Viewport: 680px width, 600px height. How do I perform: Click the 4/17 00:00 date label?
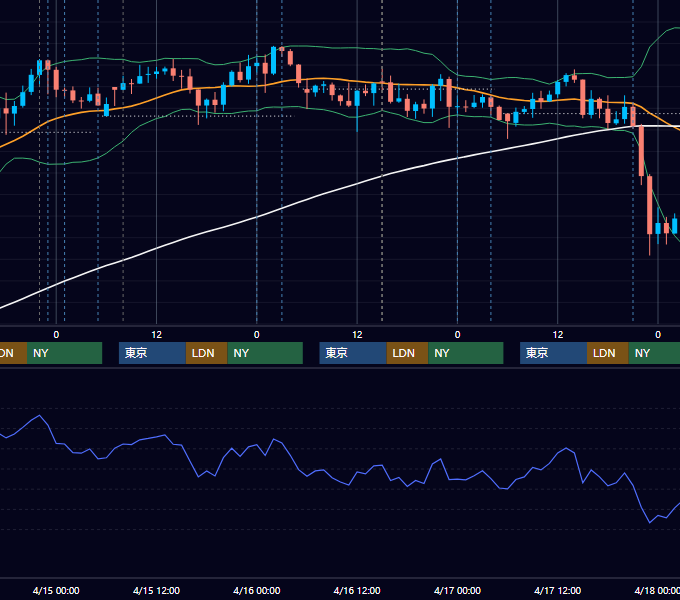click(457, 590)
